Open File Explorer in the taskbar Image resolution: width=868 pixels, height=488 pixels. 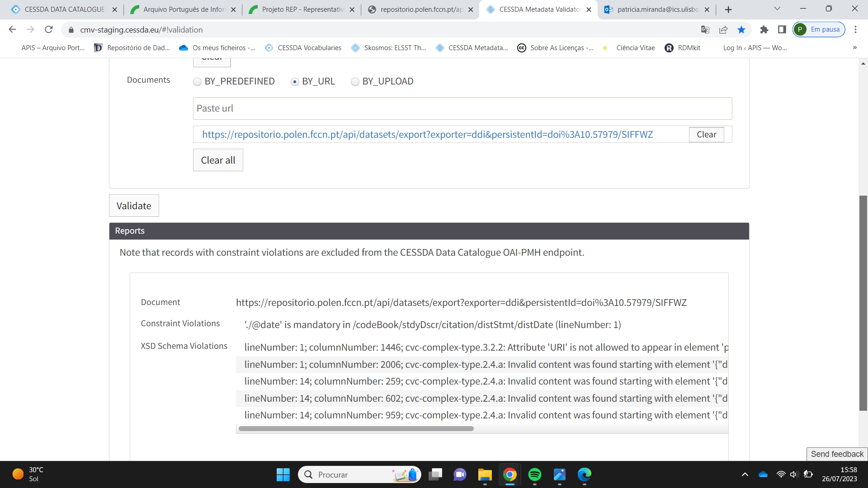pyautogui.click(x=485, y=474)
